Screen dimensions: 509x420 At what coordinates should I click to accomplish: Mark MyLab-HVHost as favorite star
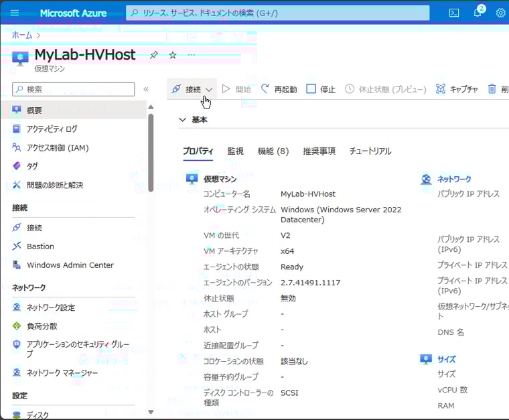pos(173,55)
